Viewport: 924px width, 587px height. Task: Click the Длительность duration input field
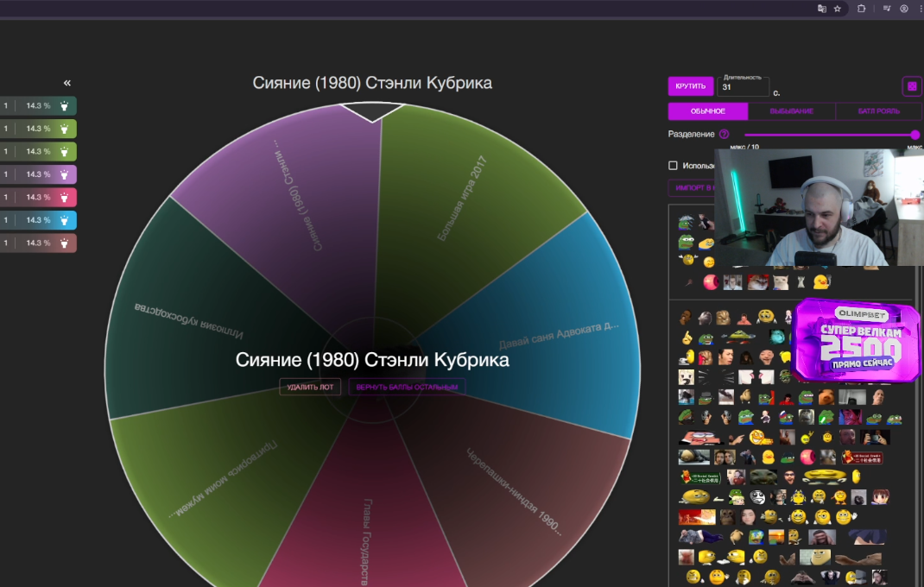coord(744,86)
